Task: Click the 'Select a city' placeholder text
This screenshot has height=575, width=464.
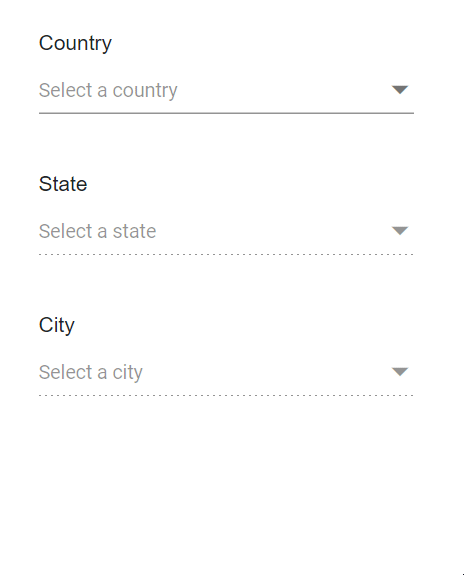Action: (x=91, y=373)
